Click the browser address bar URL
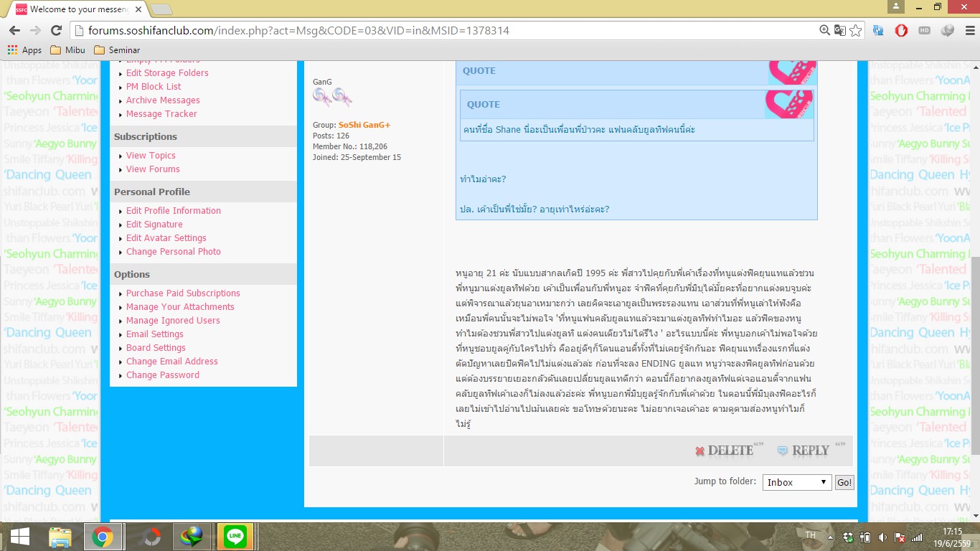The image size is (980, 551). coord(298,31)
